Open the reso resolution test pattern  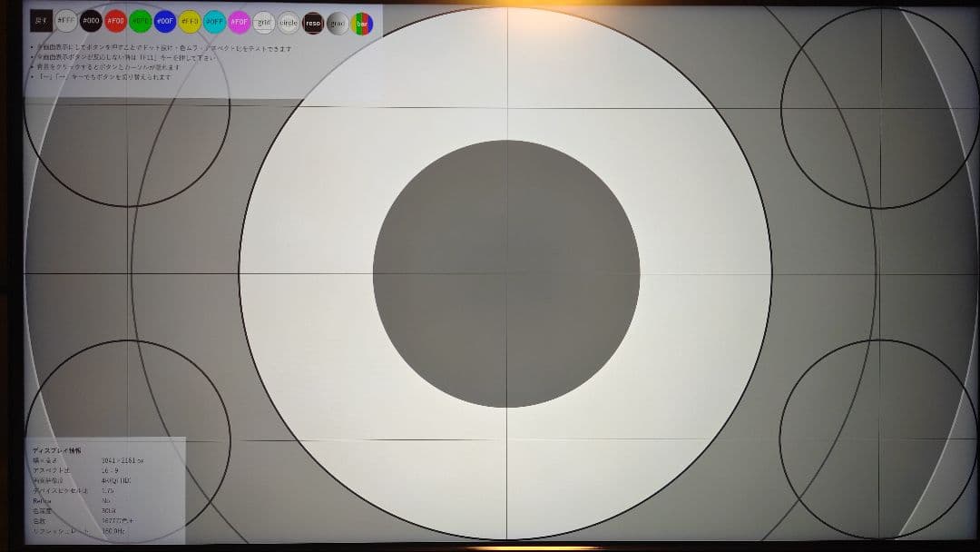(313, 23)
